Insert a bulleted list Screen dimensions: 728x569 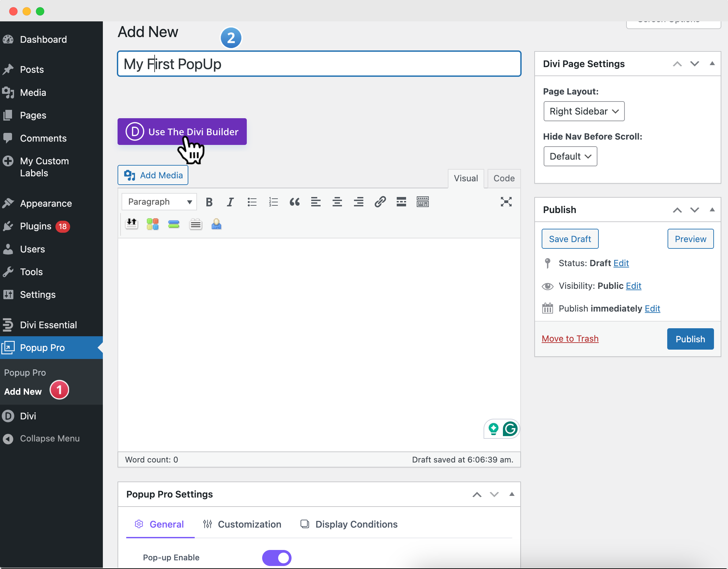click(252, 202)
